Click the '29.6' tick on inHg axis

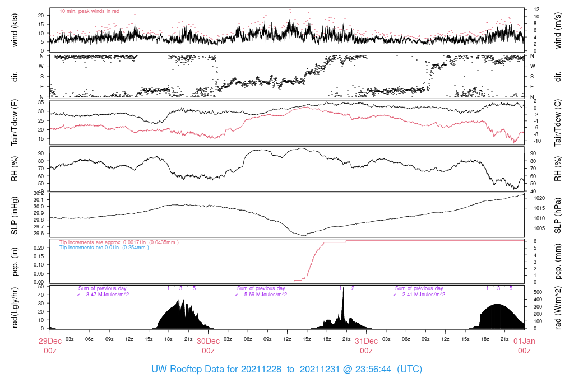tap(39, 234)
